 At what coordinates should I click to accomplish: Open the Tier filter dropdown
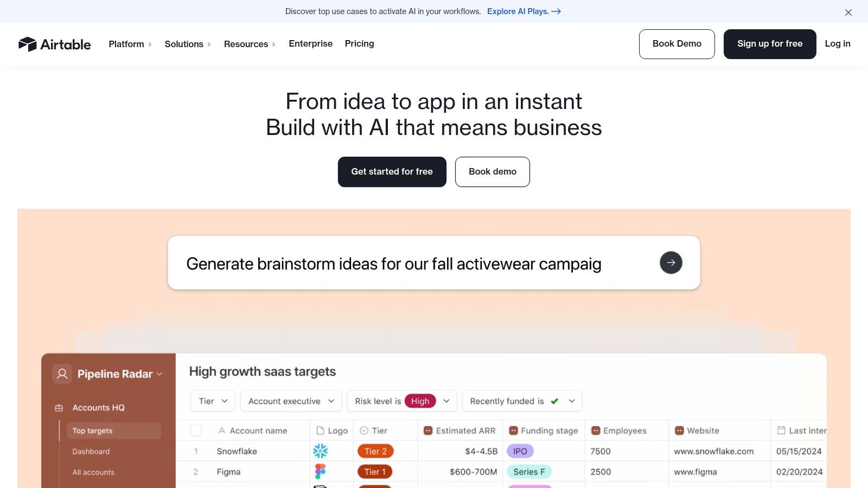pos(213,401)
